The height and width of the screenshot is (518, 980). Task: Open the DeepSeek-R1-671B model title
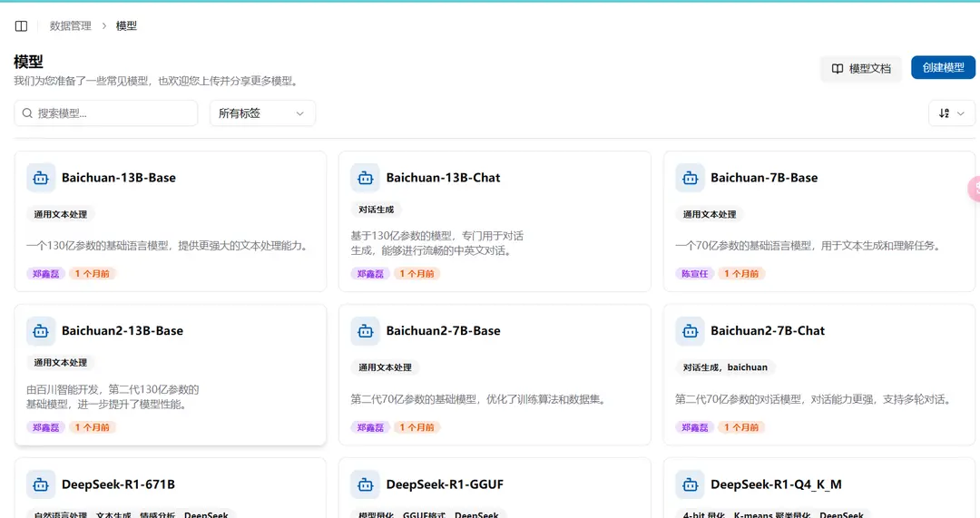[x=118, y=484]
